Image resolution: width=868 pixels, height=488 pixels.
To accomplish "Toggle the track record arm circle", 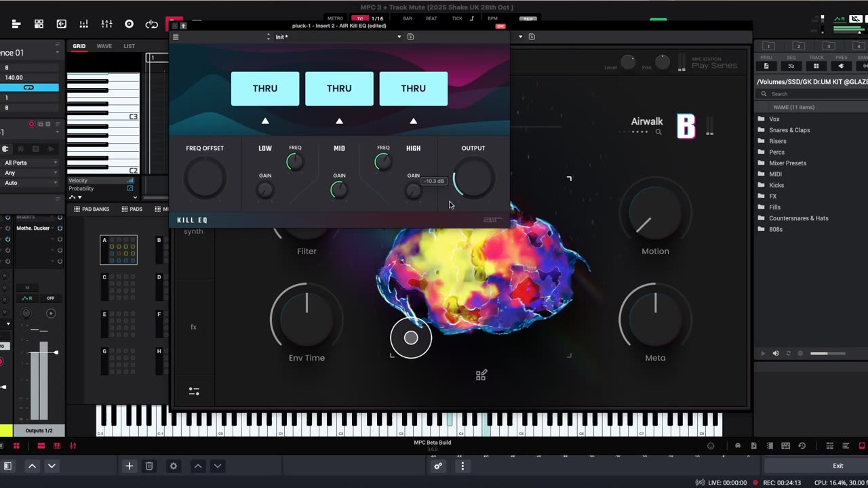I will pos(31,125).
